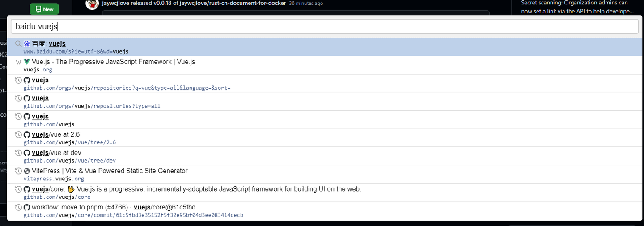Viewport: 644px width, 226px height.
Task: Click the globe icon beside VitePress
Action: click(x=27, y=171)
